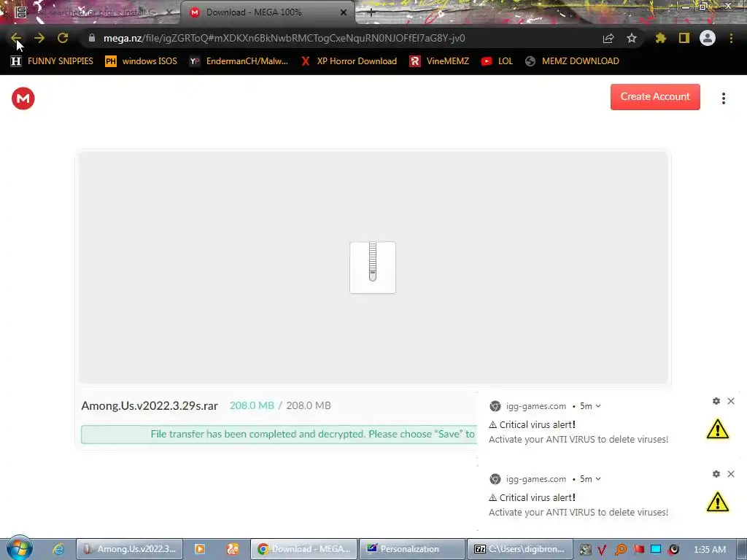Viewport: 747px width, 560px height.
Task: Switch to the first browser tab
Action: click(93, 12)
